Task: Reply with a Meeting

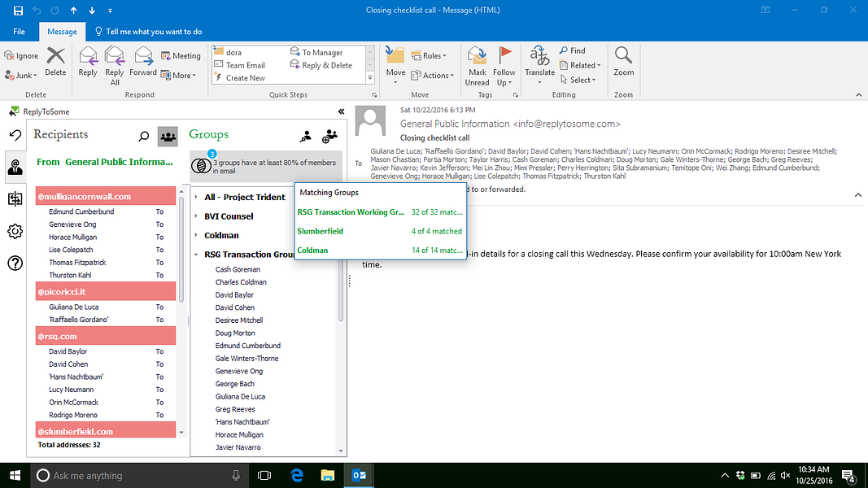Action: (x=181, y=55)
